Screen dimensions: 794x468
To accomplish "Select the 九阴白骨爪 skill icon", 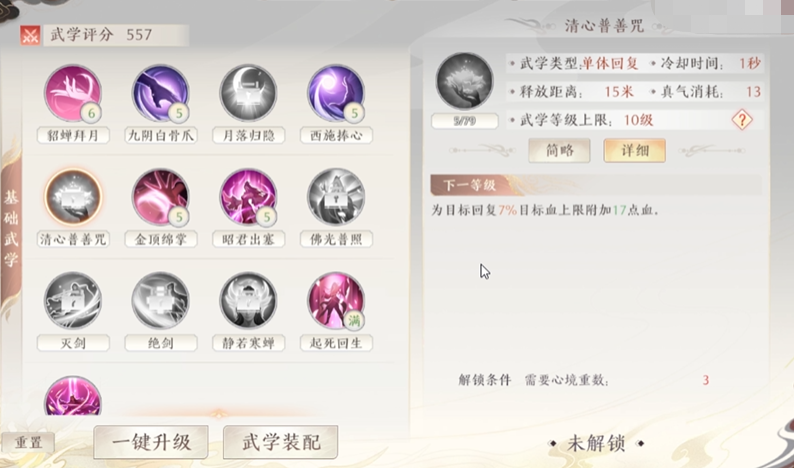I will click(161, 94).
